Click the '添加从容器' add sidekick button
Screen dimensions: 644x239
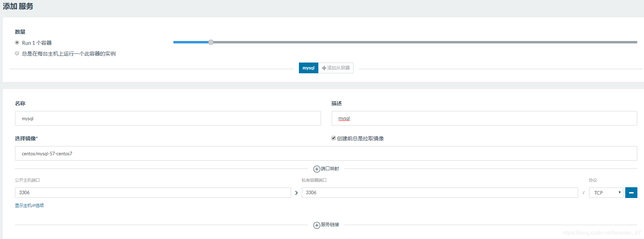tap(336, 68)
